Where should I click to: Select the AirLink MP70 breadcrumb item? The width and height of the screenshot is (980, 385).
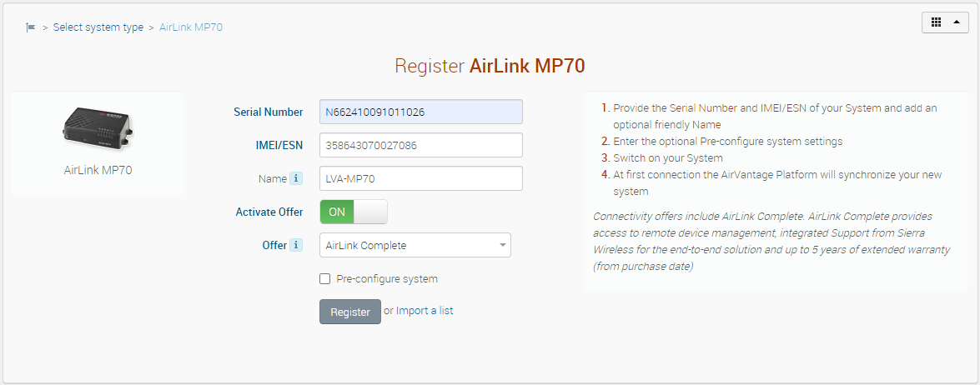pos(191,27)
